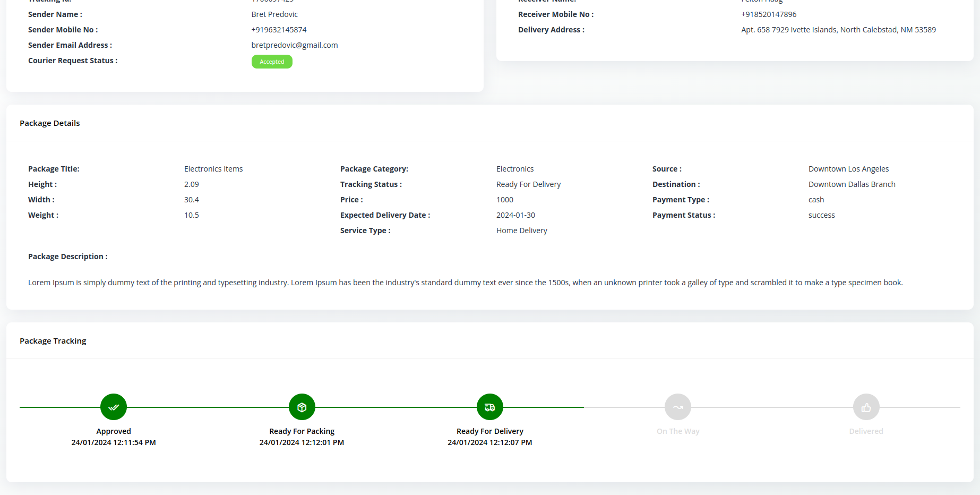
Task: Click the Delivered thumbs-up icon
Action: point(866,407)
